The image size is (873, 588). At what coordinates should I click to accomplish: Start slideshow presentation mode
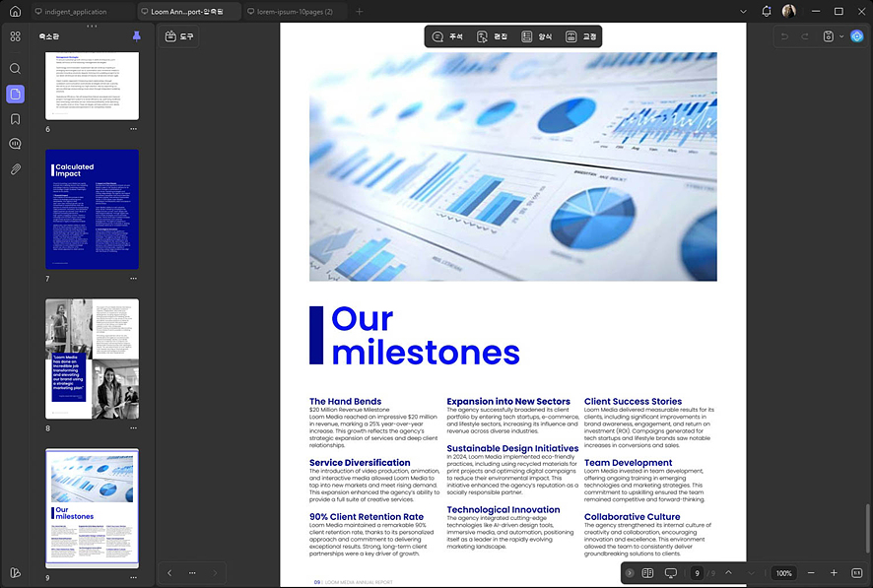[671, 573]
